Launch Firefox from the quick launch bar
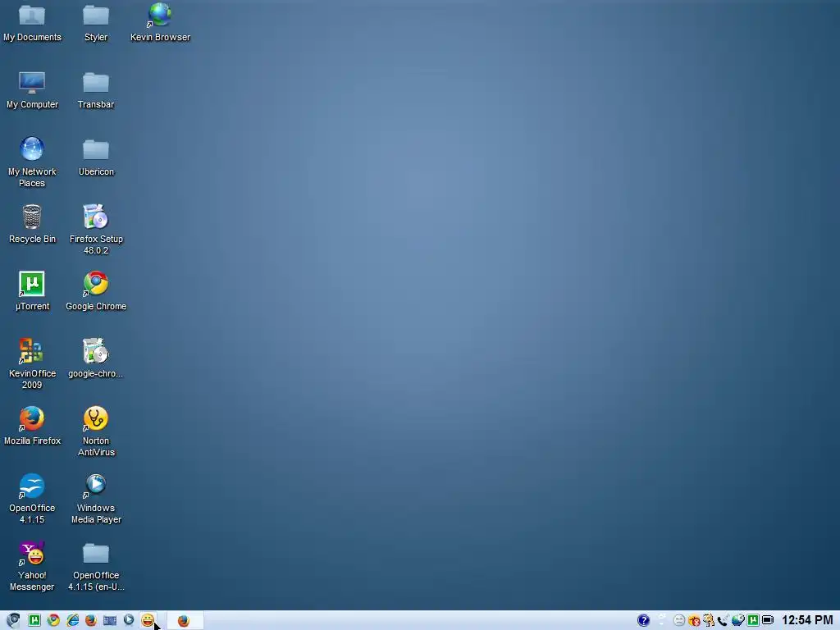The width and height of the screenshot is (840, 630). point(91,620)
